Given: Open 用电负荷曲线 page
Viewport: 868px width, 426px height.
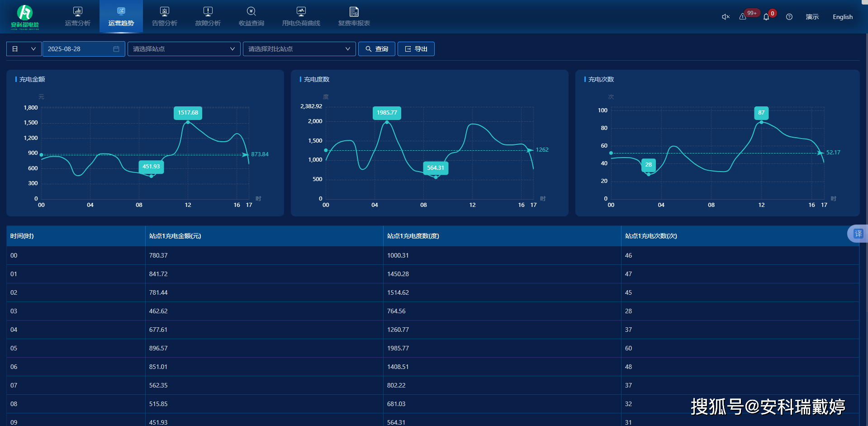Looking at the screenshot, I should 301,17.
